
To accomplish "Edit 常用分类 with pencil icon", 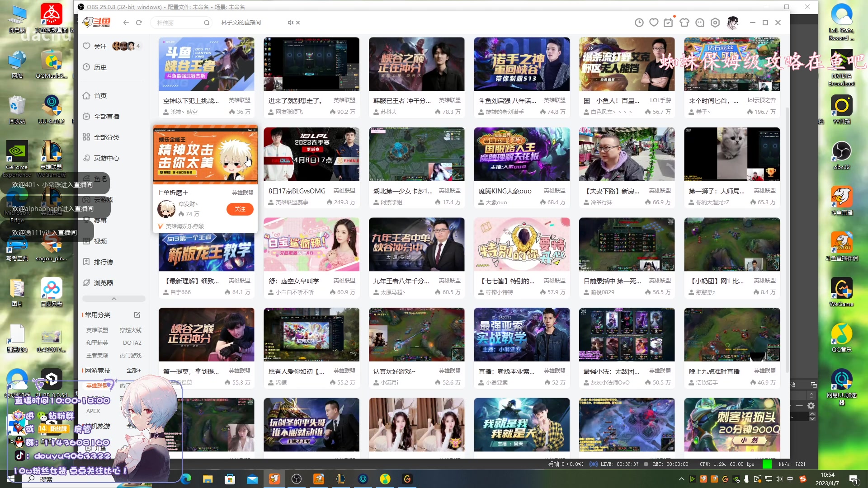I will (x=137, y=315).
